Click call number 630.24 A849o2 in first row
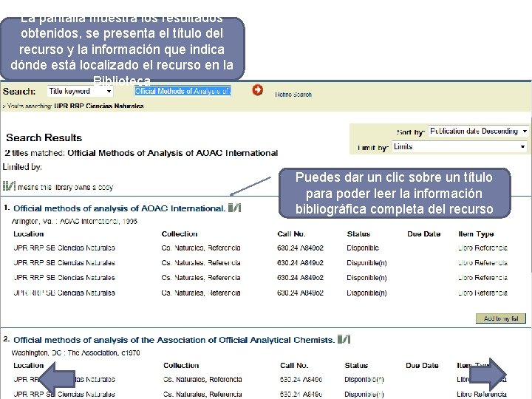 300,248
